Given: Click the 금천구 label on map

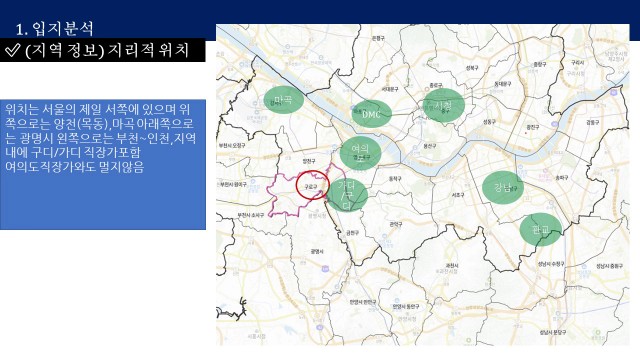Looking at the screenshot, I should click(x=352, y=233).
